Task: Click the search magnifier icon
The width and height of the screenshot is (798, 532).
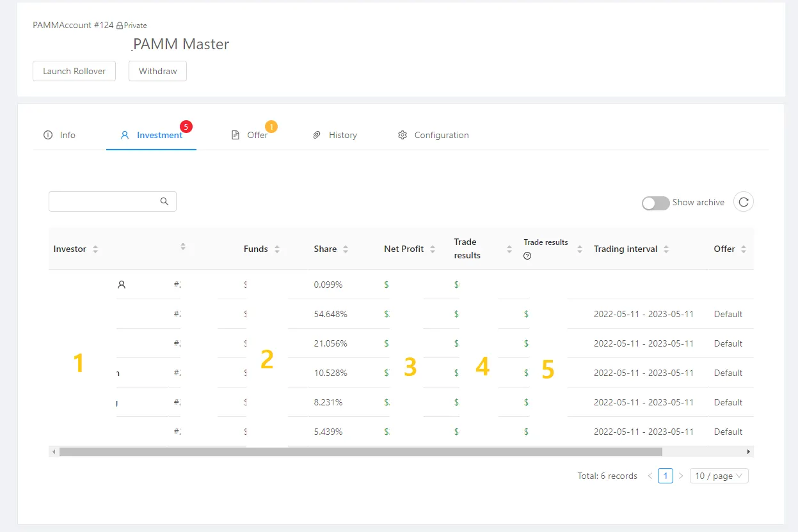Action: point(164,201)
